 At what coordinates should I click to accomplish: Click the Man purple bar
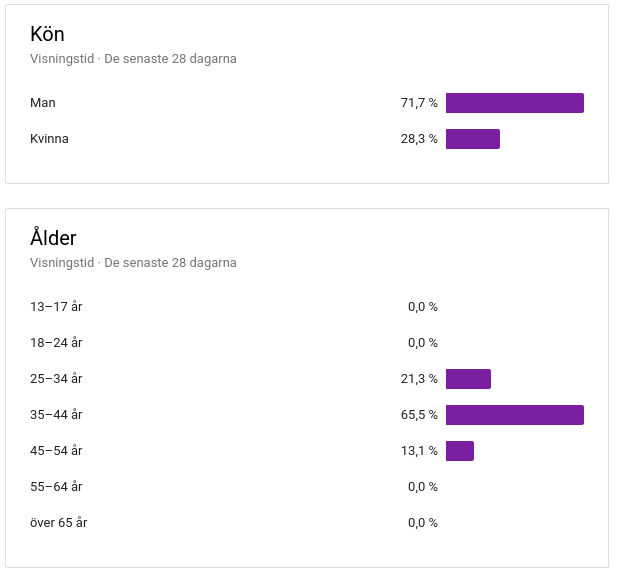[x=515, y=103]
